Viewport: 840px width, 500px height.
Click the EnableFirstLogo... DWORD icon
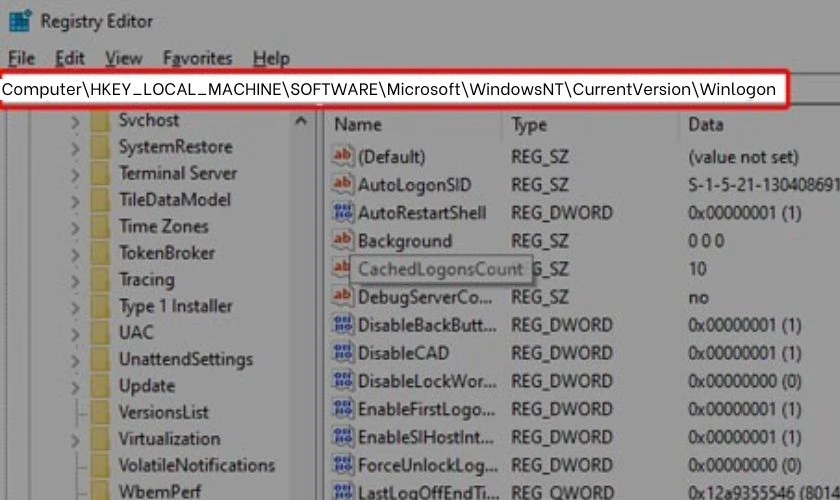coord(343,408)
